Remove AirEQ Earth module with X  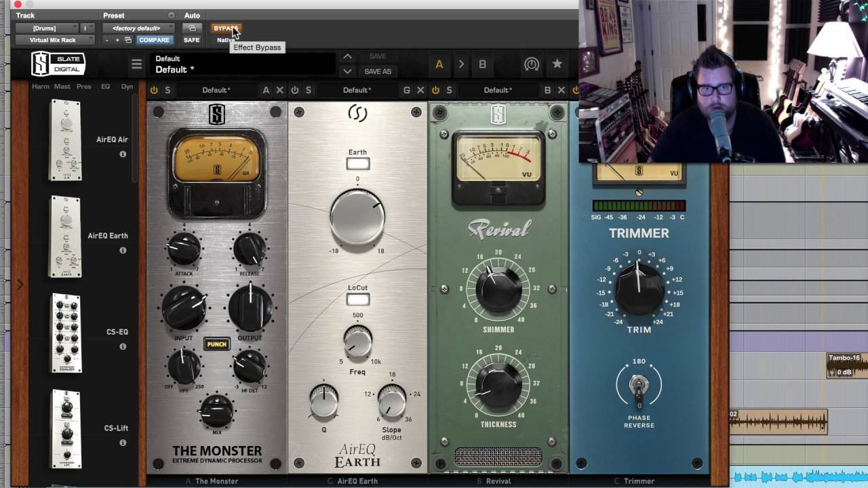point(420,90)
